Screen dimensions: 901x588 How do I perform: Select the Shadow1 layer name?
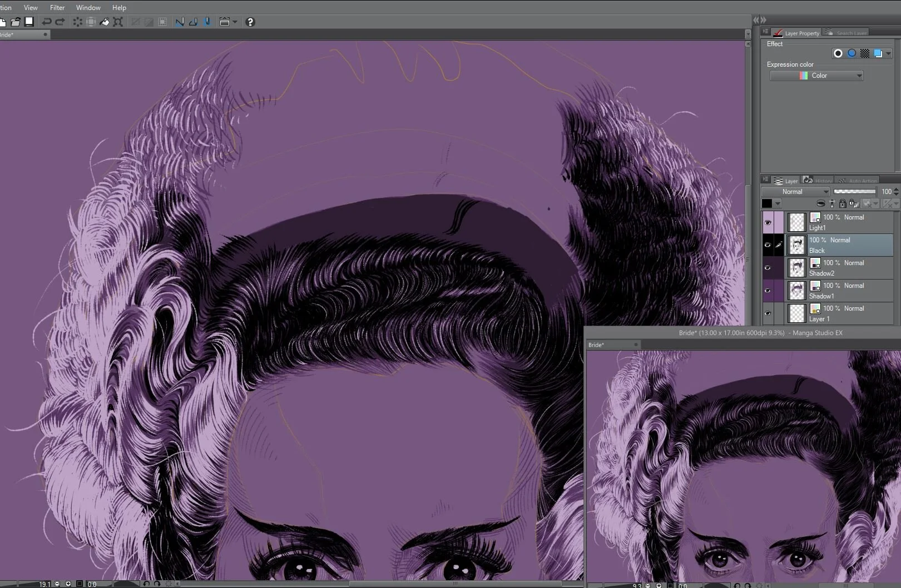821,296
